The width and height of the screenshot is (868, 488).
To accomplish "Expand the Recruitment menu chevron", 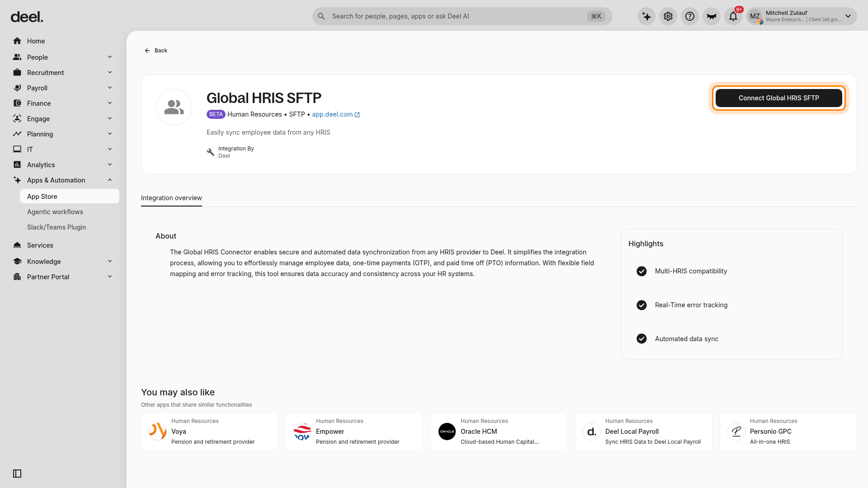I will point(110,72).
